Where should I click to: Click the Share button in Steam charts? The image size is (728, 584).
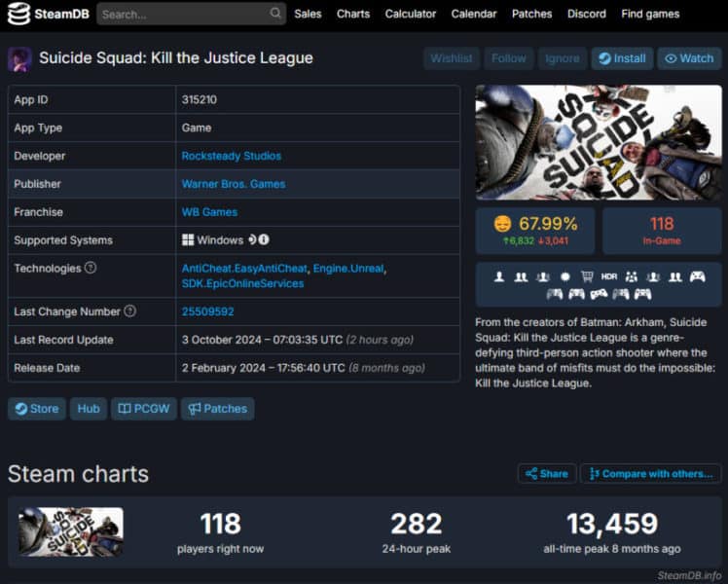click(547, 473)
